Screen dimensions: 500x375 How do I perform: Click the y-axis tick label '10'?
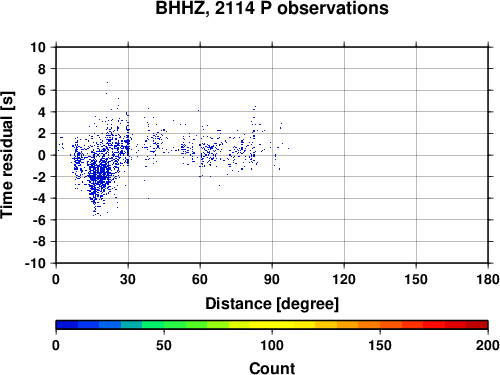[38, 47]
